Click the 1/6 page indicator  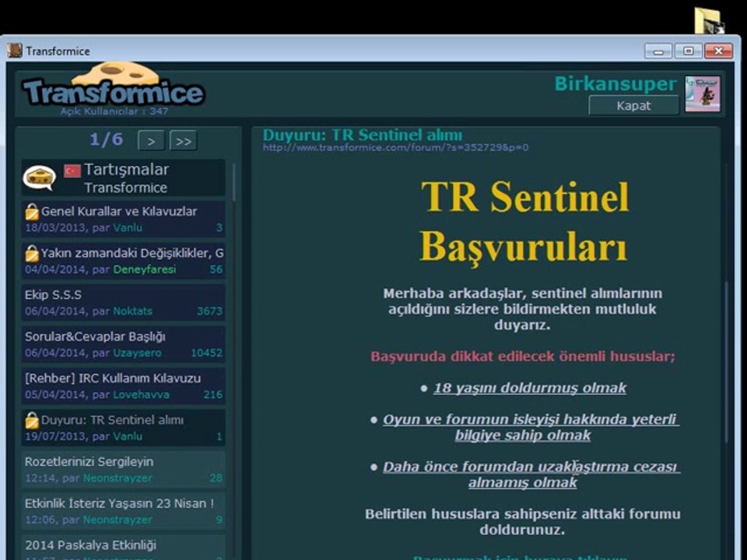(x=107, y=139)
